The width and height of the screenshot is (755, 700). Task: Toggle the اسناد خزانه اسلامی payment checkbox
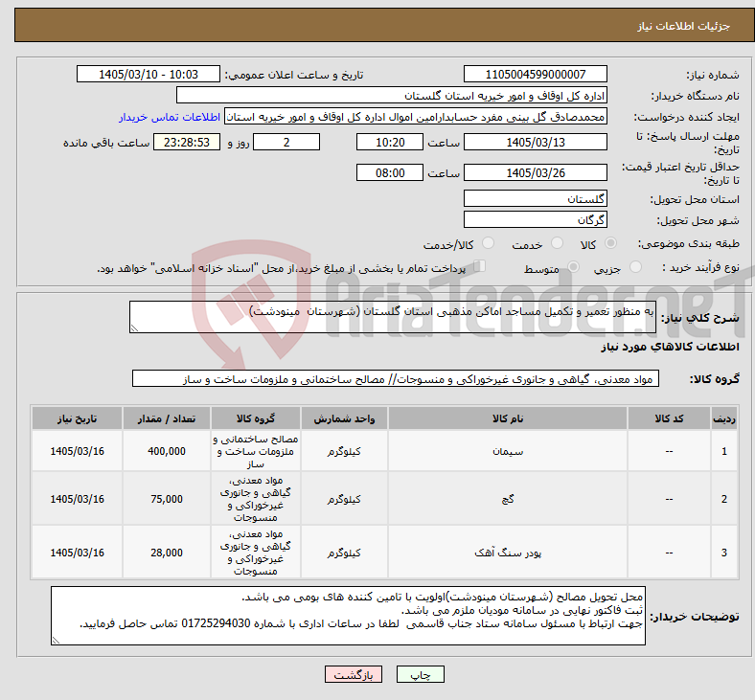pos(480,266)
